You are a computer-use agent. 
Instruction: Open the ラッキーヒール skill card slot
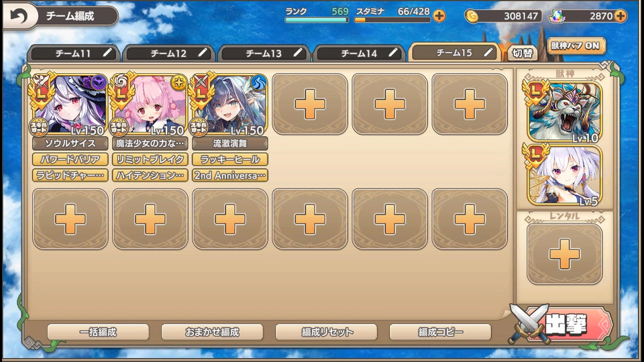tap(230, 160)
